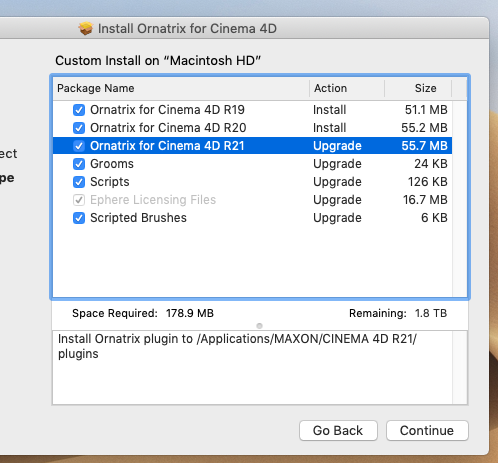Select the highlighted Ornatrix for Cinema 4D R21 row
Viewport: 498px width, 463px height.
click(252, 146)
